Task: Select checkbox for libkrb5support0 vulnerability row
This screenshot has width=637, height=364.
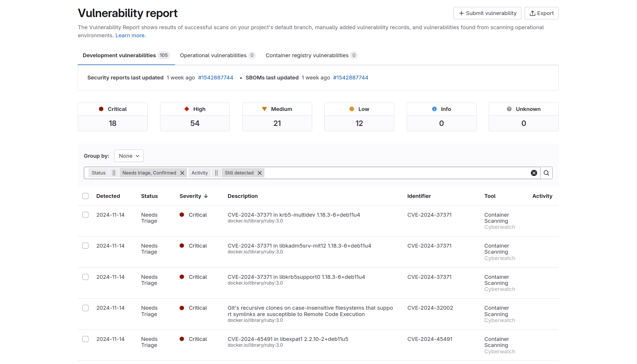Action: 85,277
